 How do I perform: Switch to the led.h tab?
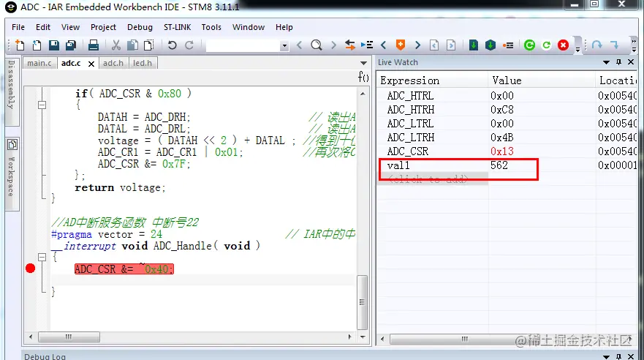pyautogui.click(x=142, y=63)
